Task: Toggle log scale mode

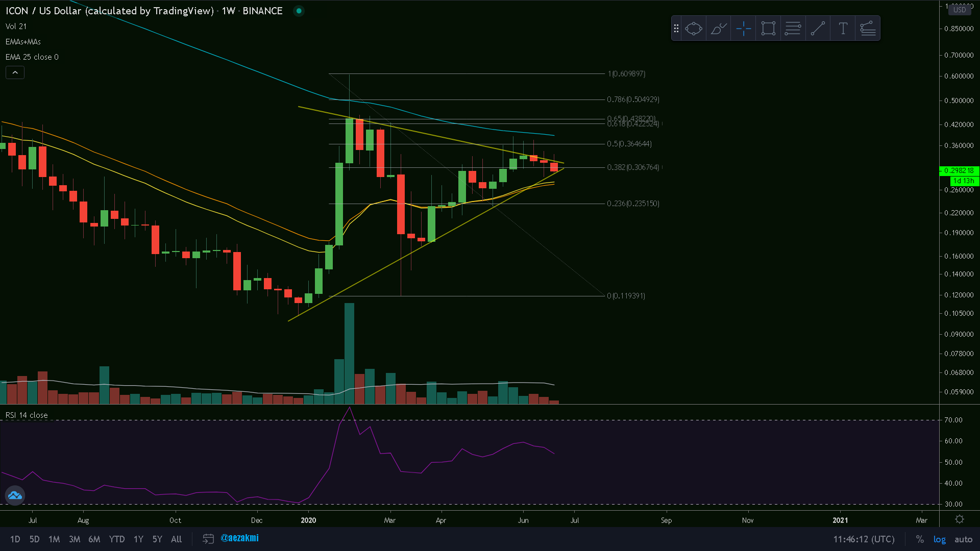Action: coord(939,539)
